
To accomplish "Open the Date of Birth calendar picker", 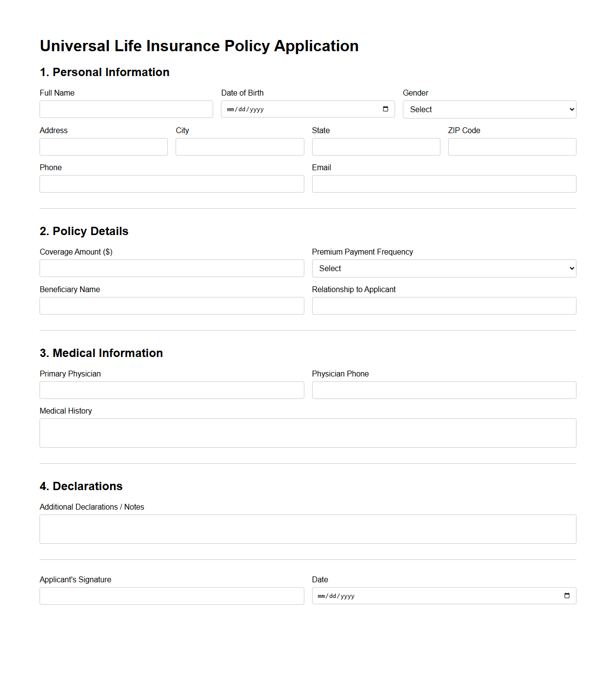I will pos(385,109).
